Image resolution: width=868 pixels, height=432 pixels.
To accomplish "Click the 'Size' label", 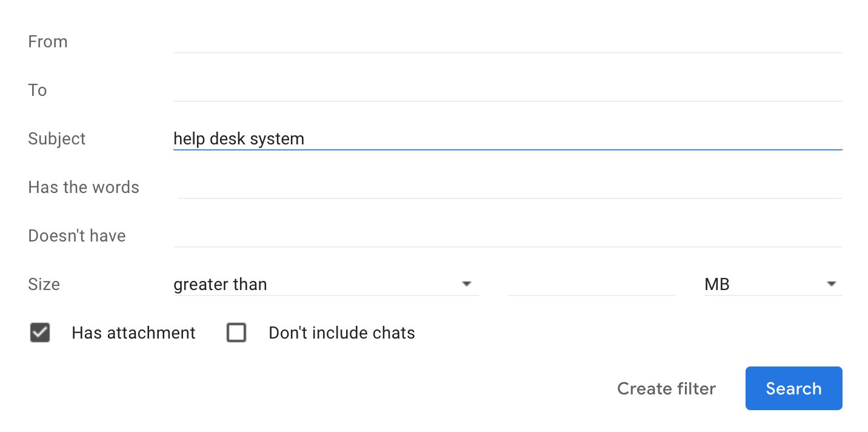I will tap(44, 284).
